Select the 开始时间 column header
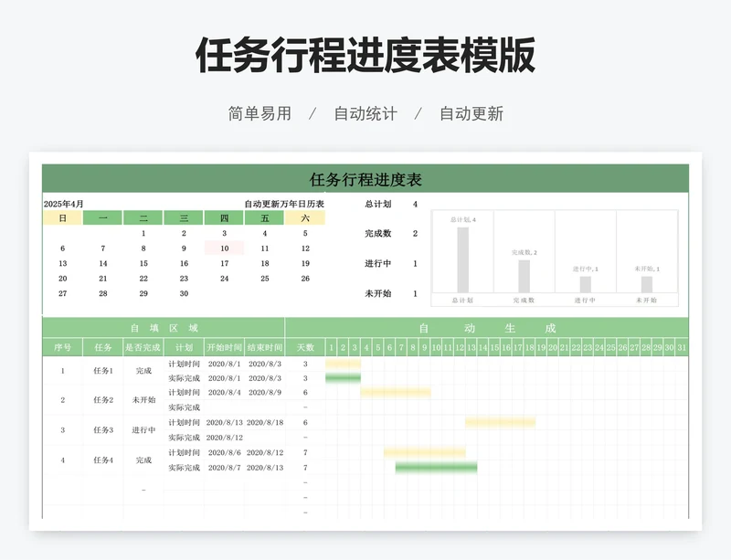The height and width of the screenshot is (560, 731). tap(224, 347)
